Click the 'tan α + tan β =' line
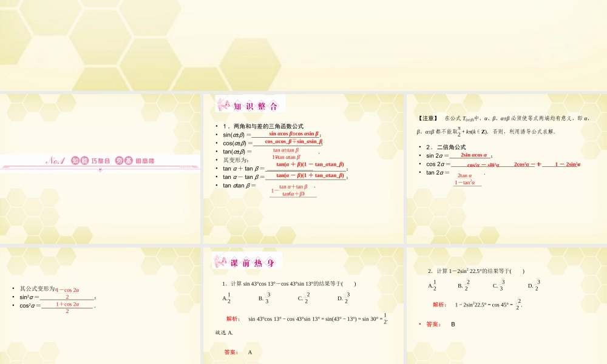Viewport: 607px width, 364px height. (285, 168)
